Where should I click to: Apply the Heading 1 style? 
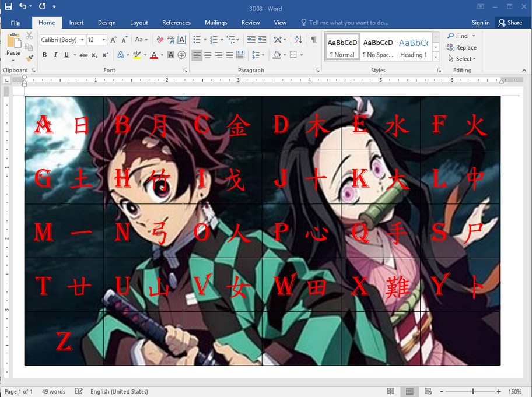(414, 47)
